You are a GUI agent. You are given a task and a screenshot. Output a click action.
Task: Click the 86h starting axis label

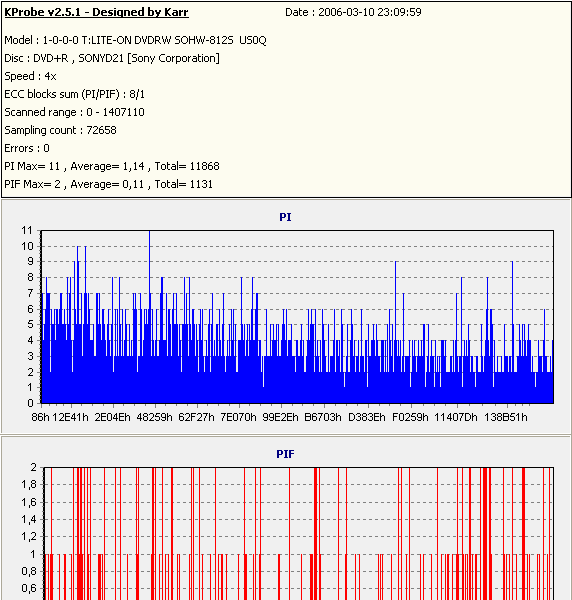click(40, 417)
